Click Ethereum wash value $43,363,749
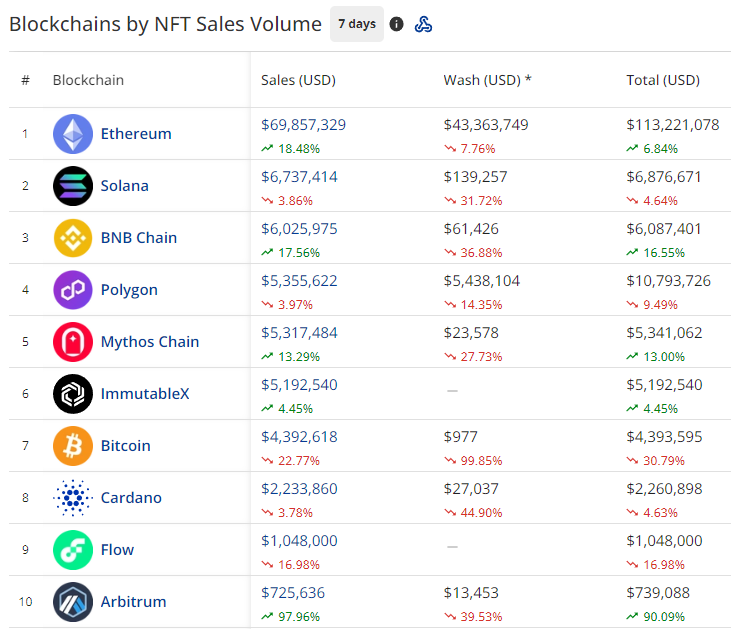731x629 pixels. click(486, 125)
